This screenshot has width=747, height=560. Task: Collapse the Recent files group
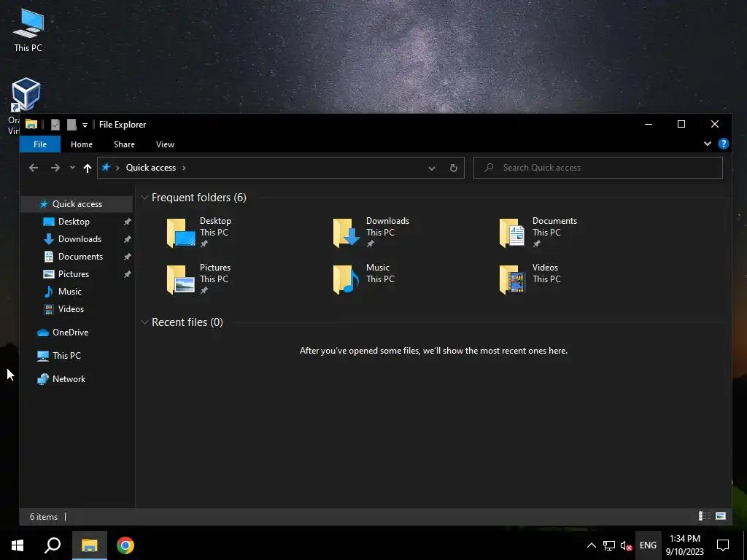pyautogui.click(x=144, y=322)
